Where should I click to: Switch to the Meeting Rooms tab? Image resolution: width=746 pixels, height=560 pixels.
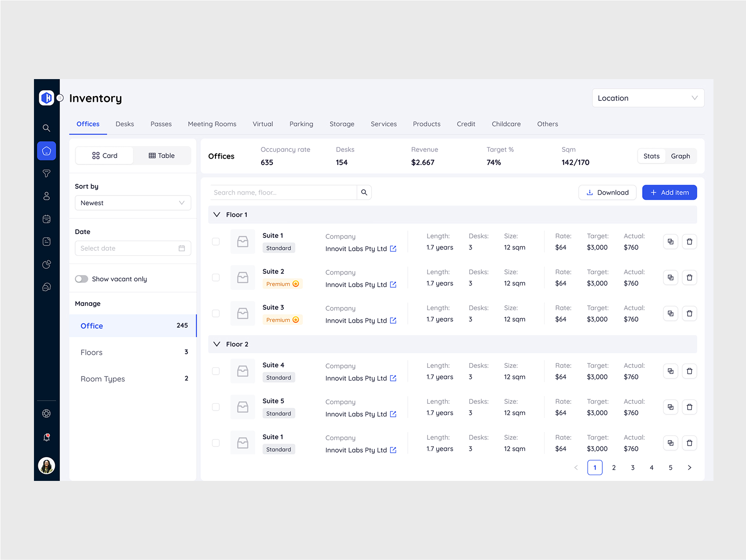coord(212,124)
